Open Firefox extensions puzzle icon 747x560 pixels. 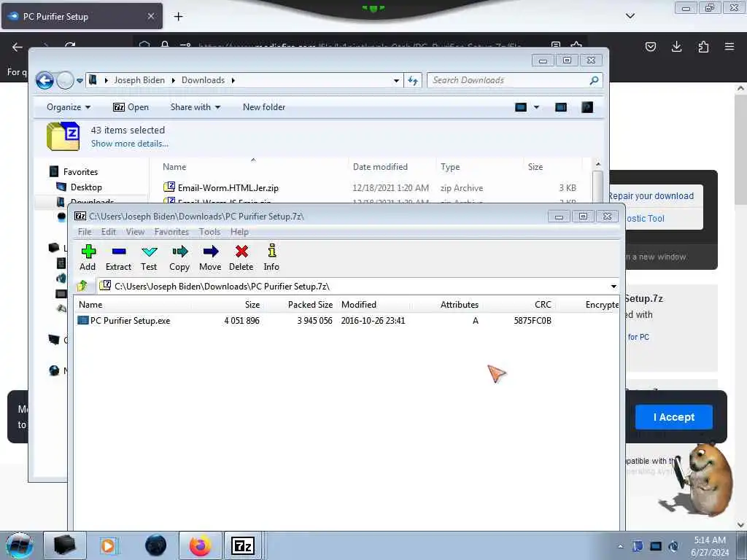[x=703, y=46]
